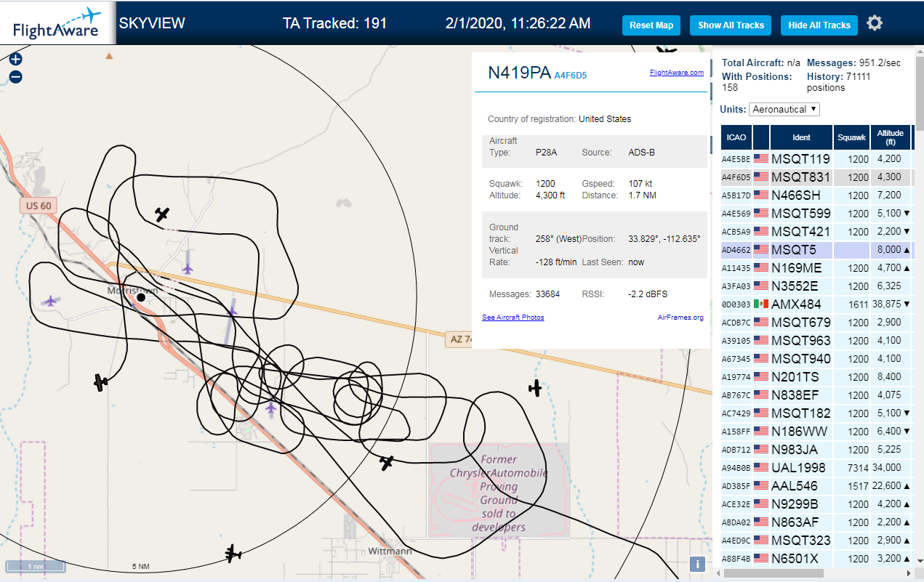Open FlightAware.com link in aircraft panel
Viewport: 924px width, 582px height.
pyautogui.click(x=676, y=72)
